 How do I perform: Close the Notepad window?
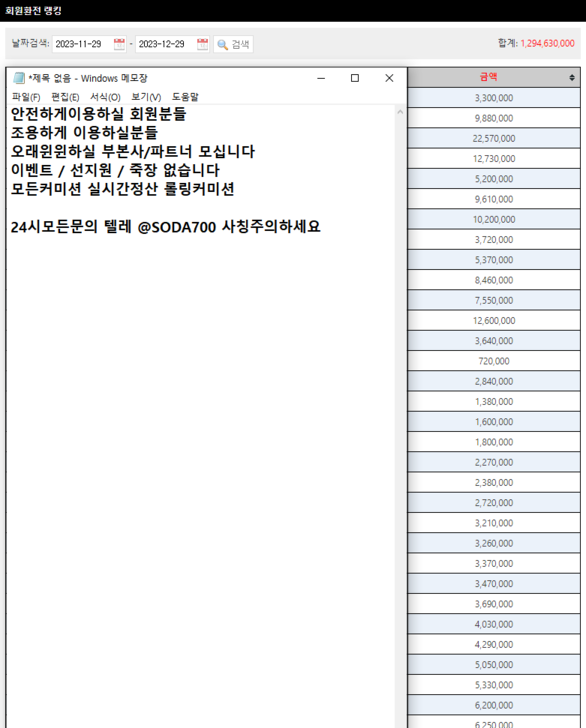tap(389, 78)
